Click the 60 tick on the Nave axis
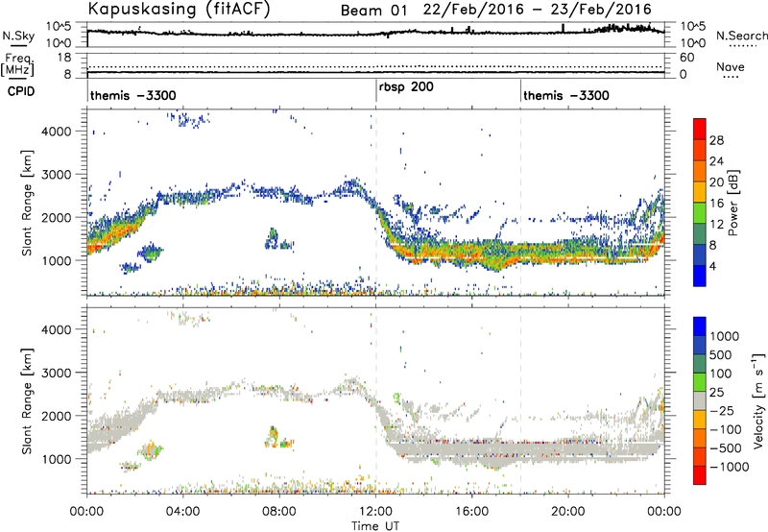The width and height of the screenshot is (768, 532). tap(687, 58)
